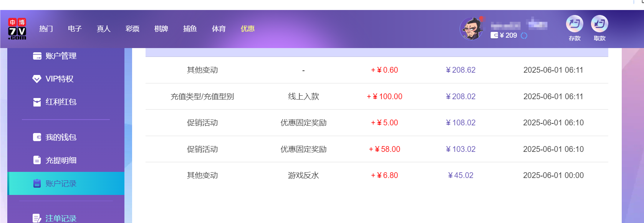Click the balance refresh progress circle
The height and width of the screenshot is (223, 644).
(x=524, y=36)
